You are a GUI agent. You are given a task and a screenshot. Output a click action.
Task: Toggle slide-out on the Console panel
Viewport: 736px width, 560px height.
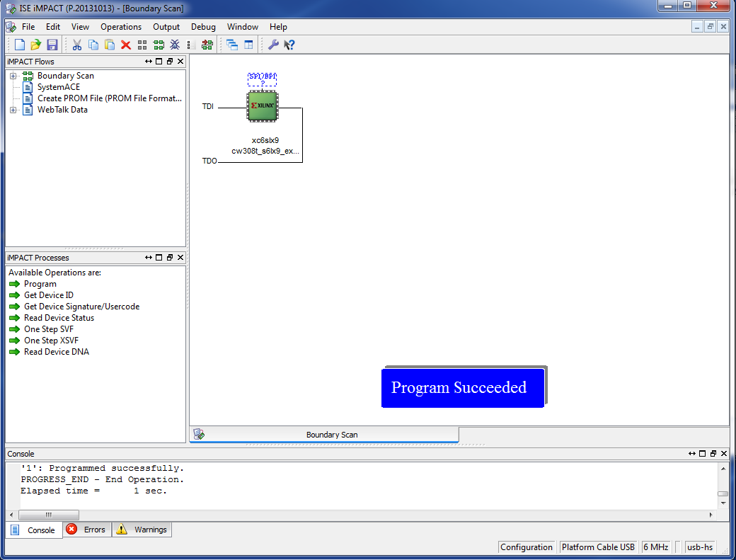[692, 453]
